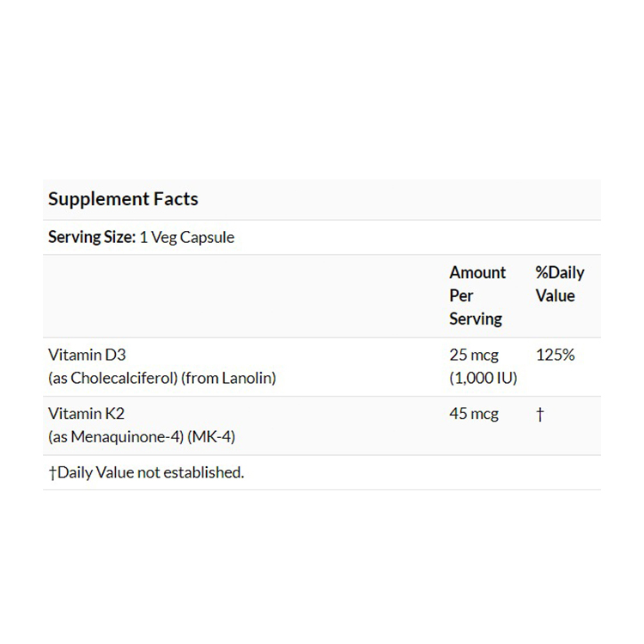
Task: Select the Vitamin D3 row label
Action: point(88,355)
